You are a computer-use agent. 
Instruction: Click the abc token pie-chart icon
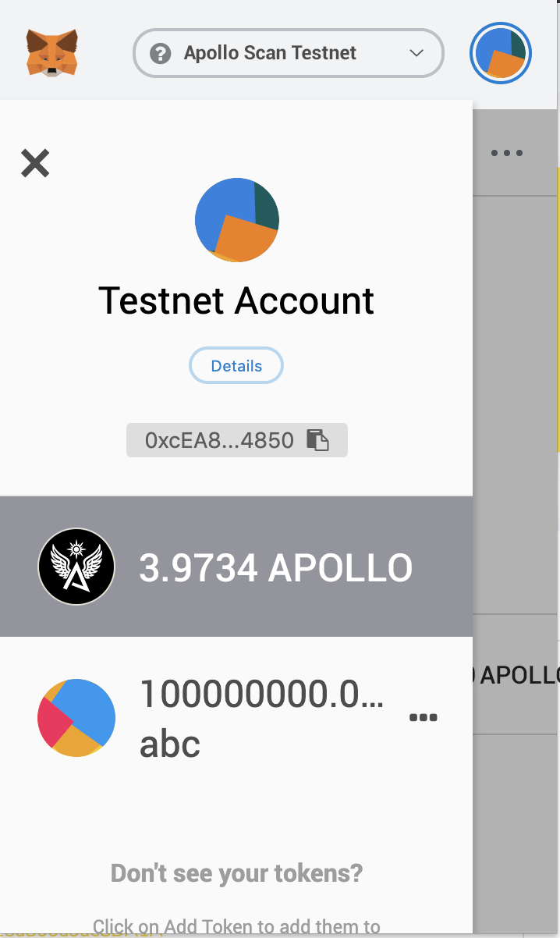76,718
